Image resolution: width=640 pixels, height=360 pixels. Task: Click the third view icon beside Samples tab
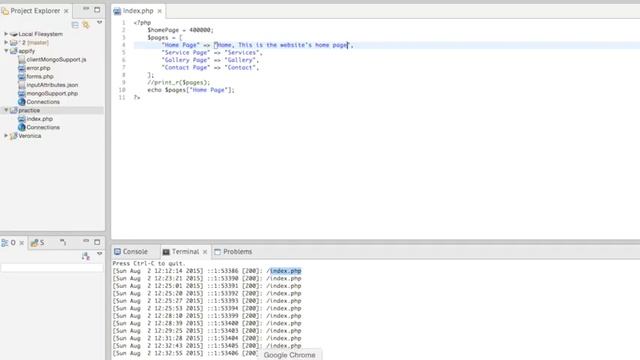[62, 242]
